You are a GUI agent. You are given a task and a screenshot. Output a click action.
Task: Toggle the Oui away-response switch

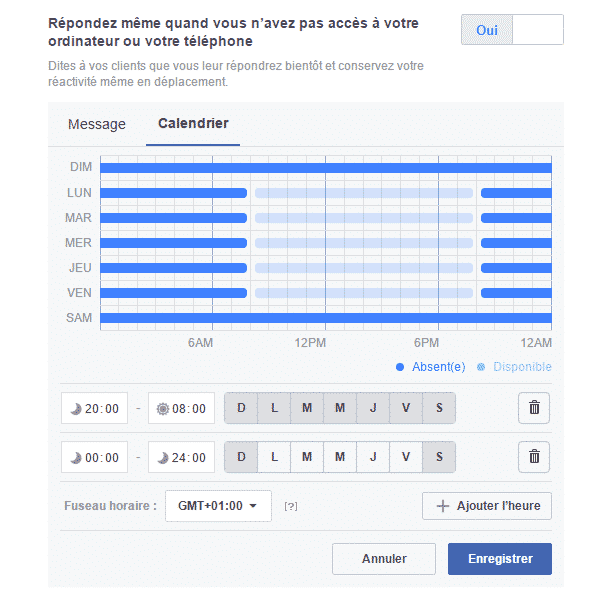[512, 30]
